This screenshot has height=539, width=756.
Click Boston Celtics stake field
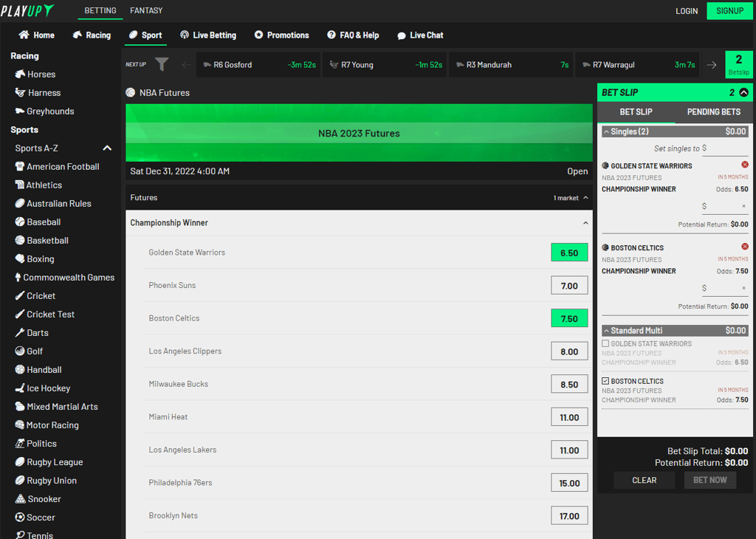coord(726,288)
